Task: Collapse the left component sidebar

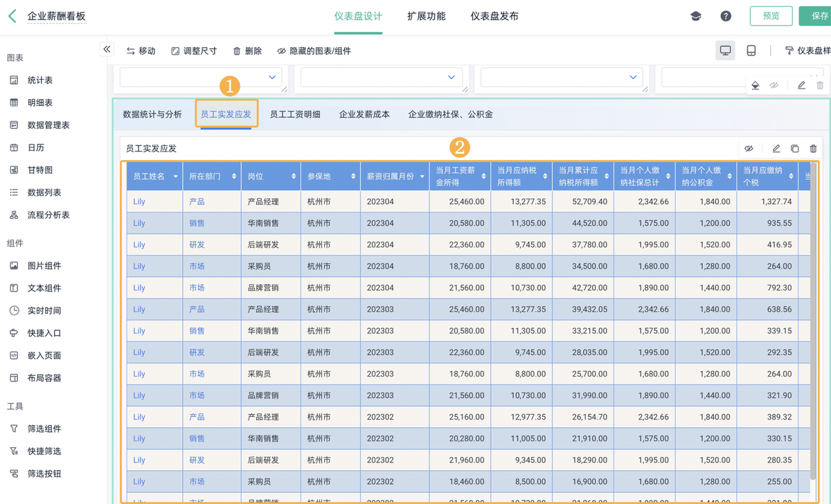Action: coord(107,49)
